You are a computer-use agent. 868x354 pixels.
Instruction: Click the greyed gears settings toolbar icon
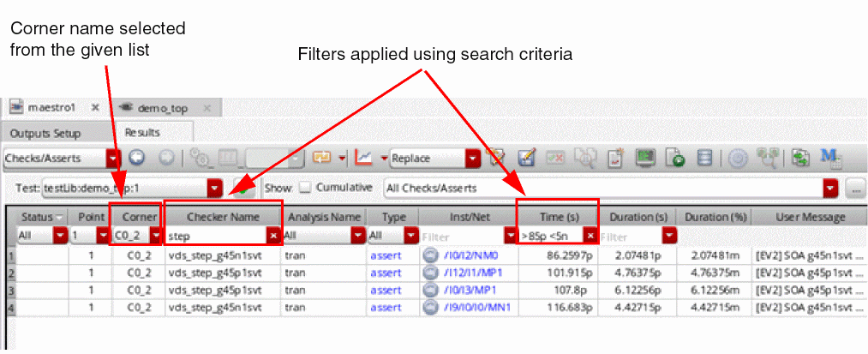click(x=198, y=159)
